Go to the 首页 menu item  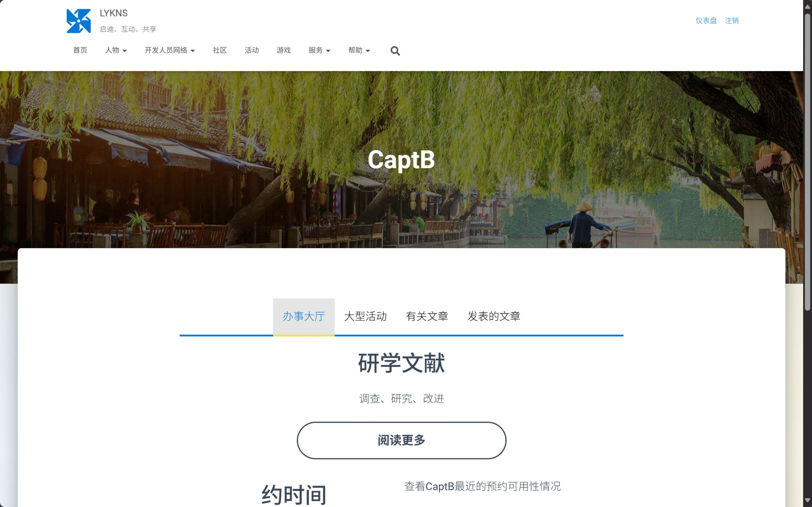(x=80, y=50)
